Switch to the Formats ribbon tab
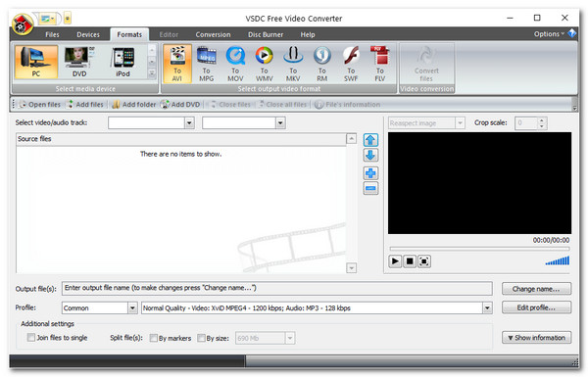 coord(129,34)
